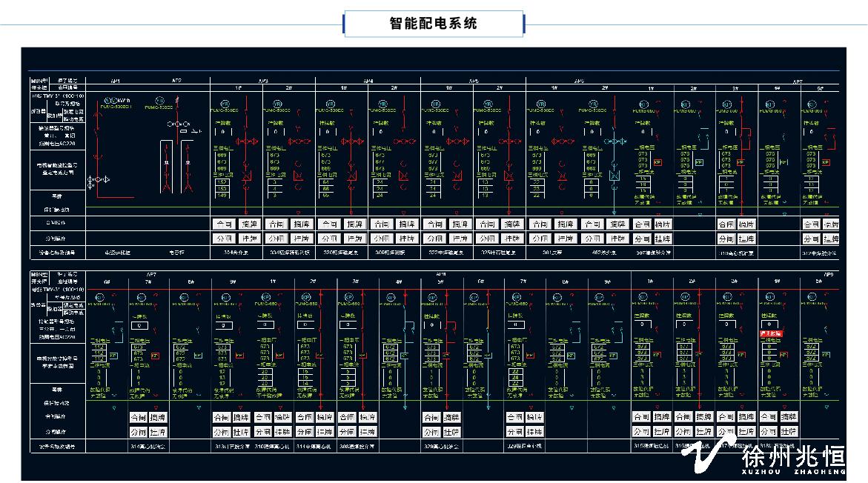Select the meter circle icon in AP2

(x=159, y=100)
